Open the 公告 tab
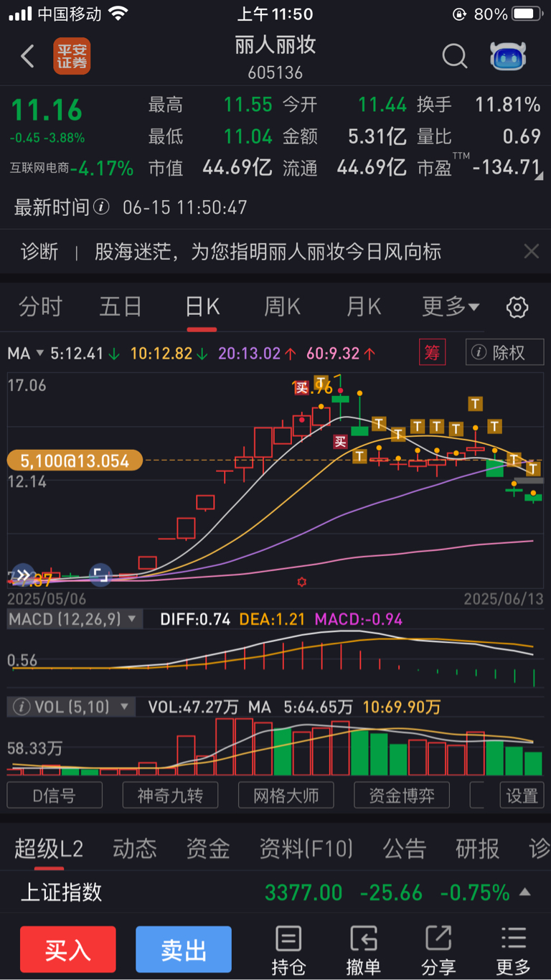This screenshot has height=980, width=551. pyautogui.click(x=405, y=849)
